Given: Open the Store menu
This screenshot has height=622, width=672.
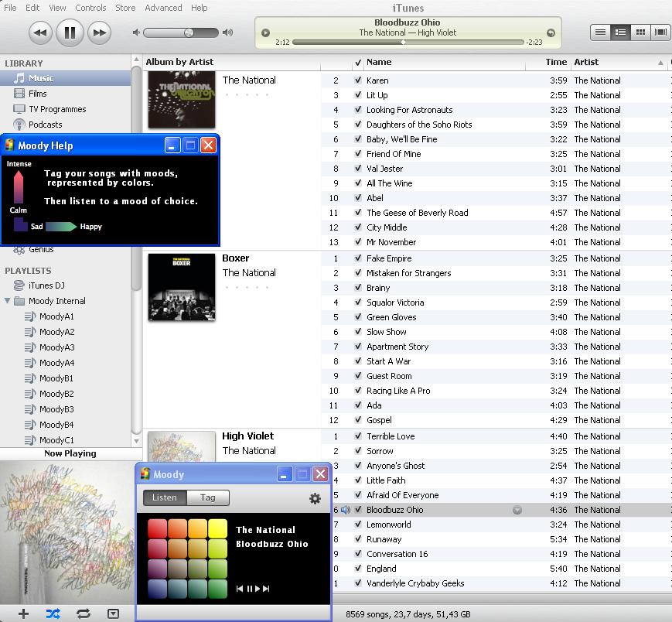Looking at the screenshot, I should tap(125, 8).
